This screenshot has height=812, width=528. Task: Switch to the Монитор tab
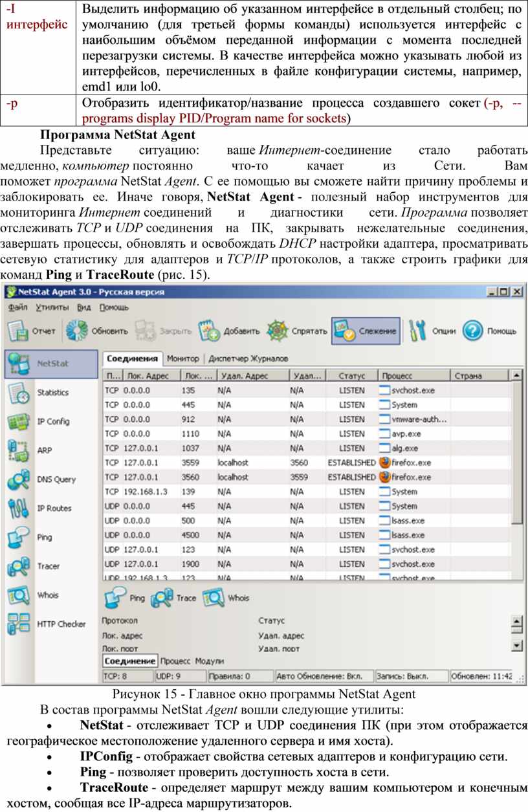tap(183, 358)
